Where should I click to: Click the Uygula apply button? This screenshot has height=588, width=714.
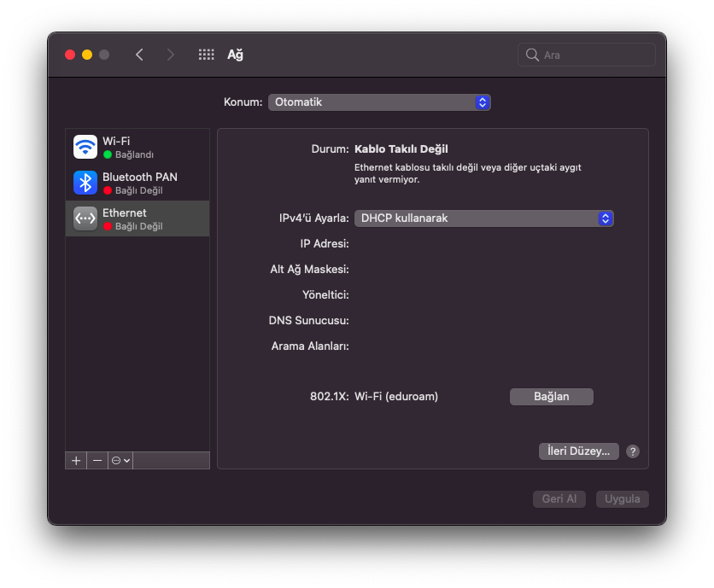click(622, 499)
